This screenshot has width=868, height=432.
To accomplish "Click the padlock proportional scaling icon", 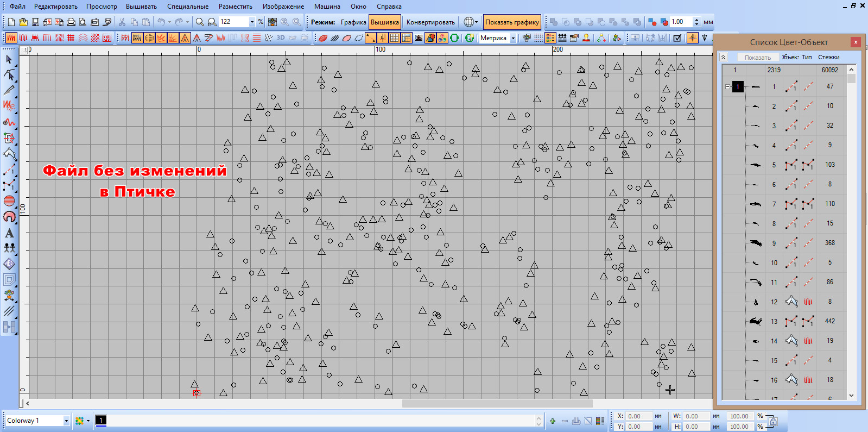I will coord(773,421).
